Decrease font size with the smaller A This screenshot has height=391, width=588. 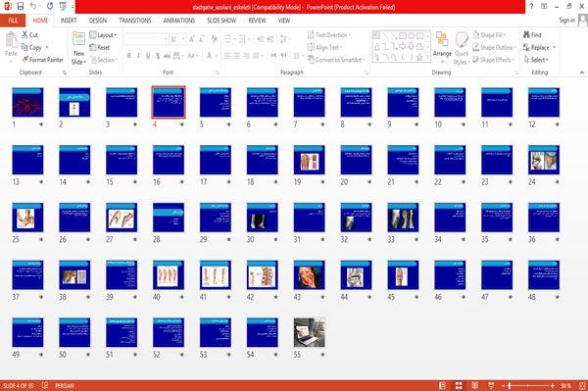201,39
